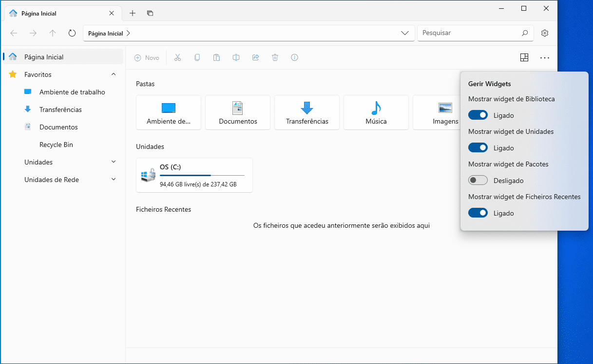Refresh the current page

click(x=72, y=33)
